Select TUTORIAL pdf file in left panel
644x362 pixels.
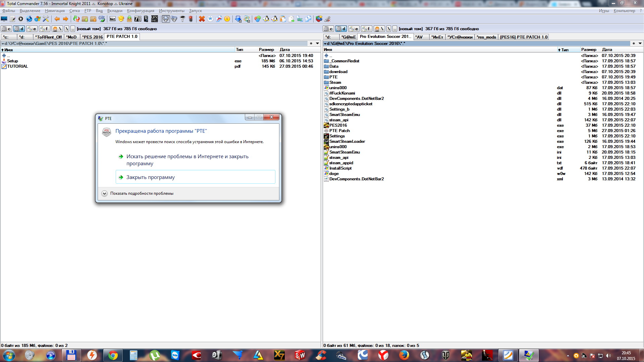[x=160, y=66]
